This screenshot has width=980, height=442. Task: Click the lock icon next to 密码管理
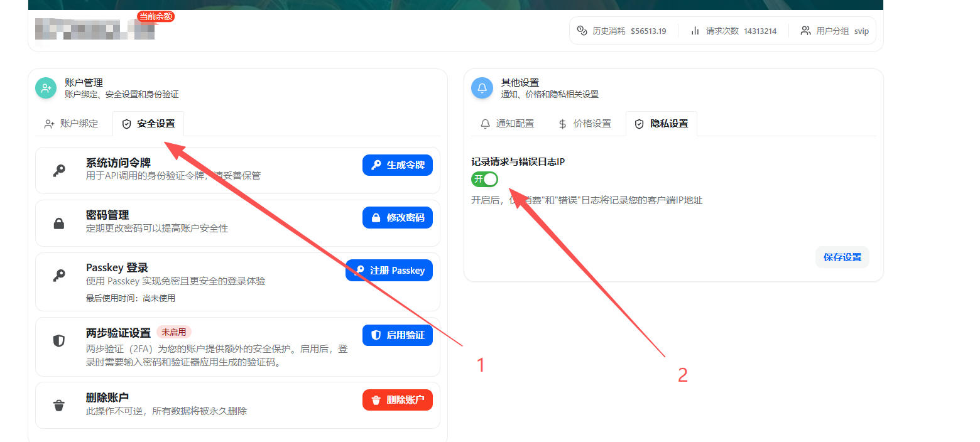(59, 222)
